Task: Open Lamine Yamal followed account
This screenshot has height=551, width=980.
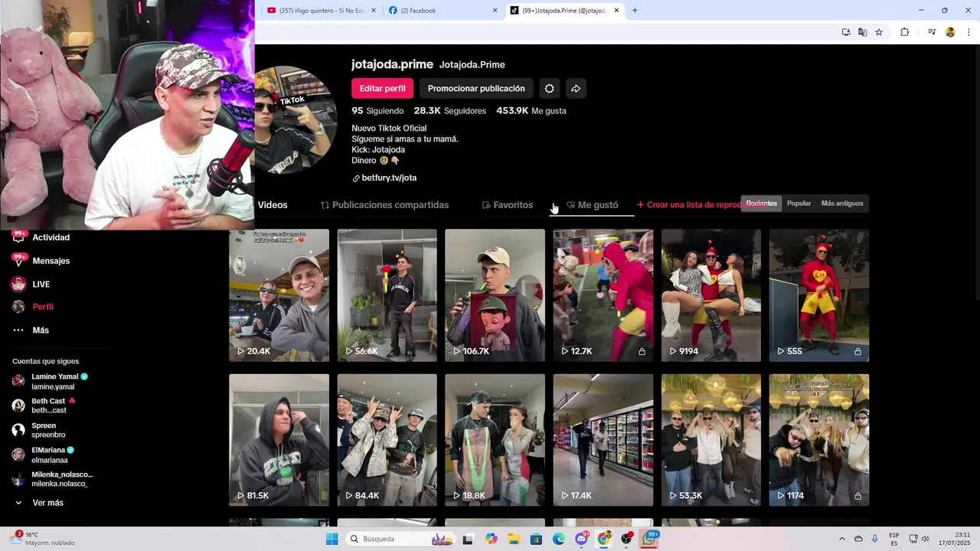Action: [51, 382]
